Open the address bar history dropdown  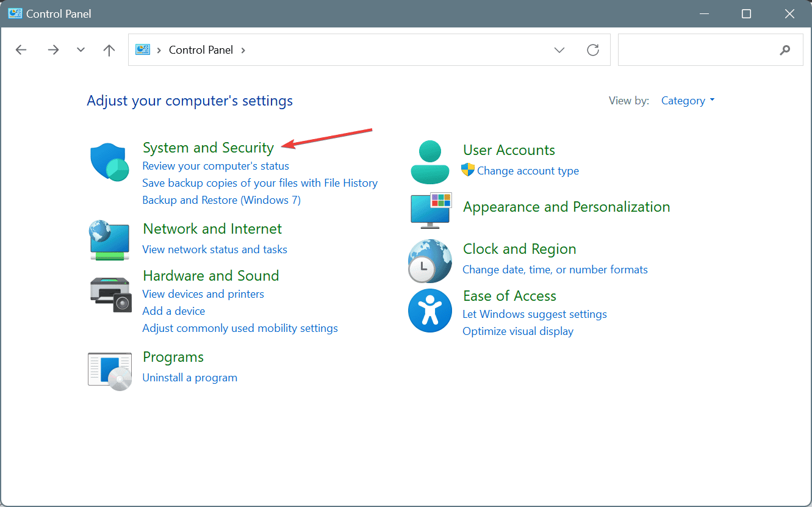[559, 50]
